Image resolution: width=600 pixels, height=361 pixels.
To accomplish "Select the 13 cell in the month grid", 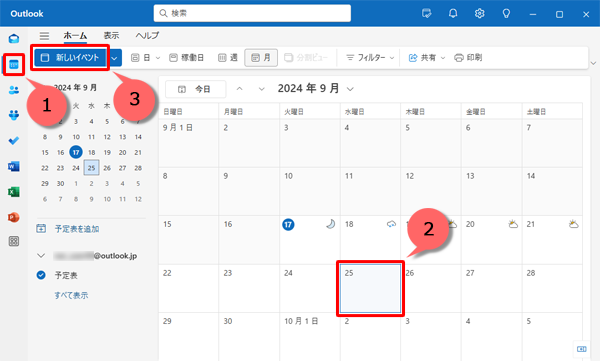I will point(492,191).
